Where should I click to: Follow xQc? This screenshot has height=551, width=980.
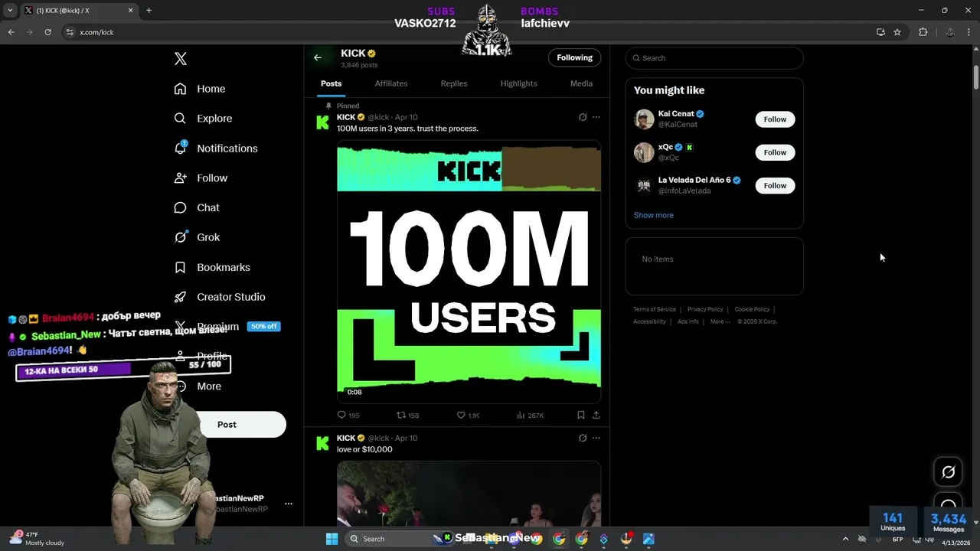[x=775, y=152]
